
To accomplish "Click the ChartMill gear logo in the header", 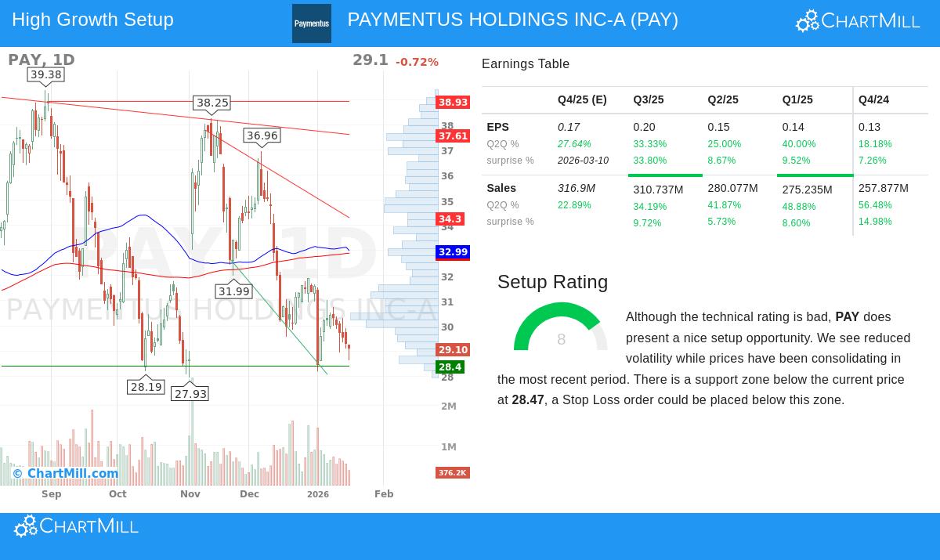I will [806, 21].
